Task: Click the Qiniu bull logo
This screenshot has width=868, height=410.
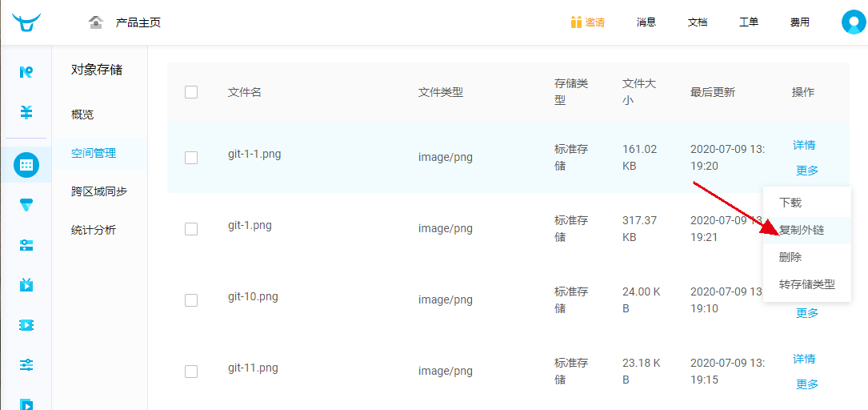Action: click(x=26, y=22)
